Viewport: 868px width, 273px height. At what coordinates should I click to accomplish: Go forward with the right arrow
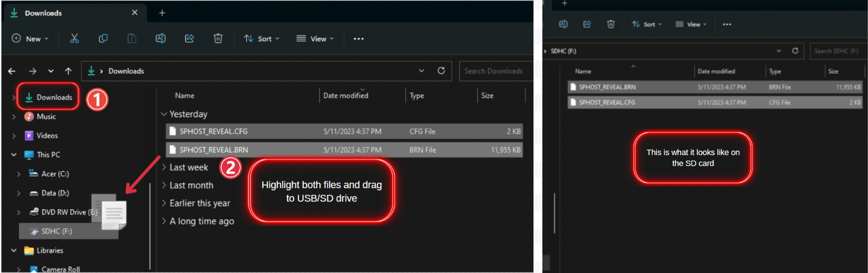click(32, 71)
